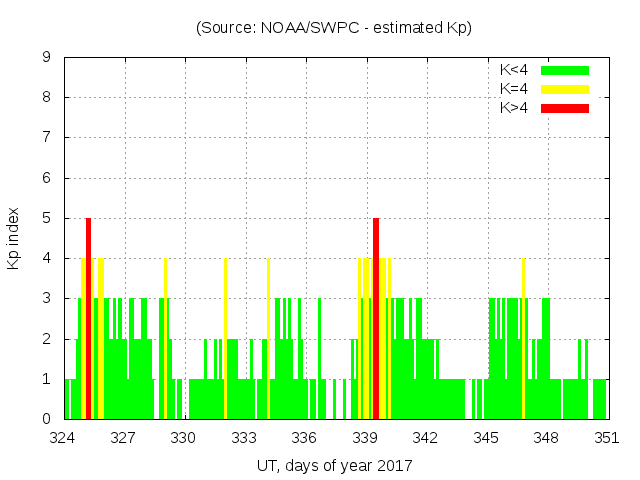The height and width of the screenshot is (480, 640).
Task: Select the K>4 legend label text
Action: tap(515, 108)
